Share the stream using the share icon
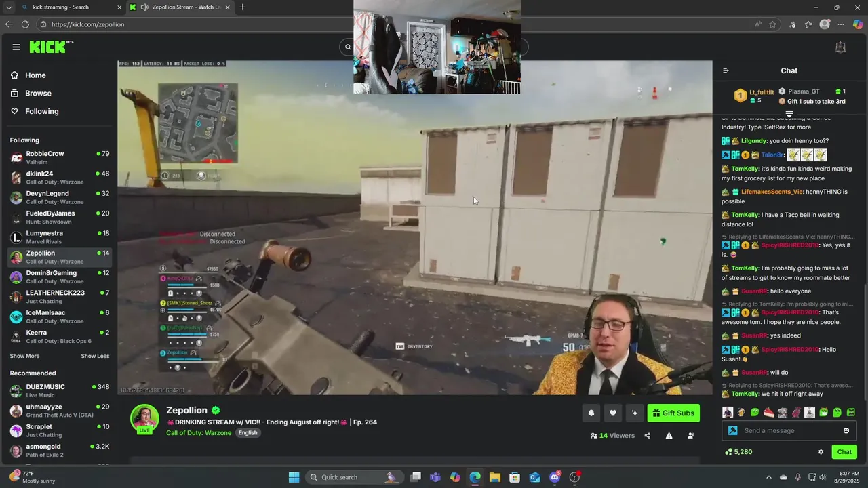Image resolution: width=868 pixels, height=488 pixels. 647,436
